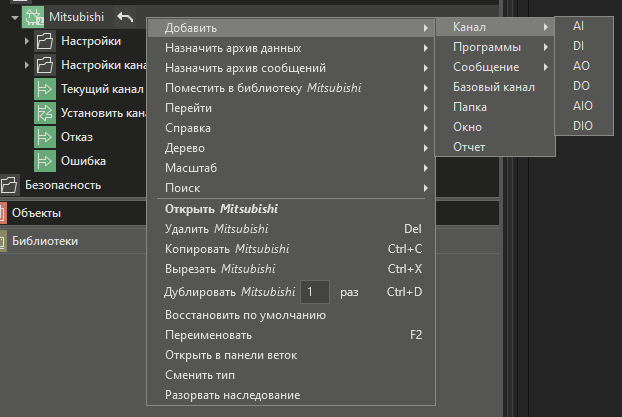Expand the Настройки канала tree folder
This screenshot has width=622, height=417.
(x=27, y=66)
